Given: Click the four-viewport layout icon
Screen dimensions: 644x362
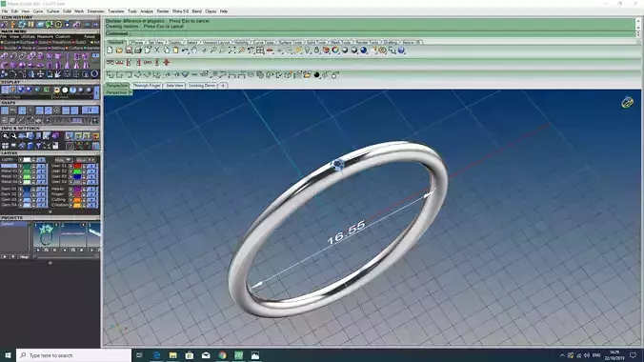Looking at the screenshot, I should (x=260, y=50).
